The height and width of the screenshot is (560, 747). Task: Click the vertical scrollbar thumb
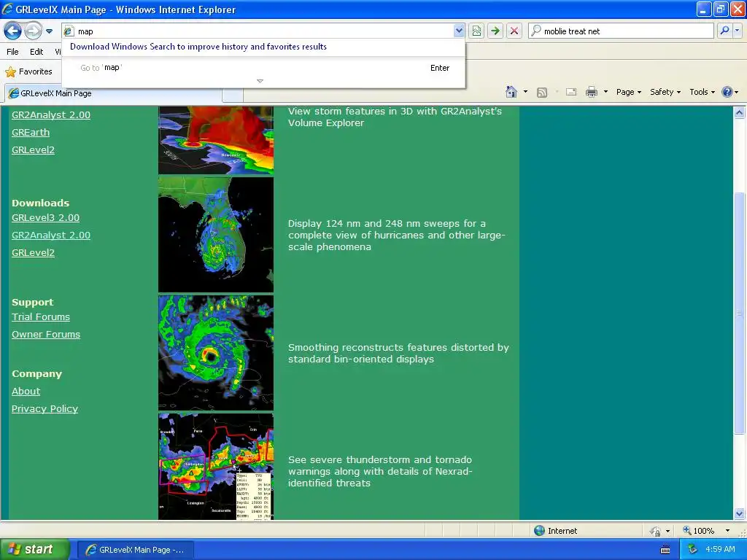[739, 312]
